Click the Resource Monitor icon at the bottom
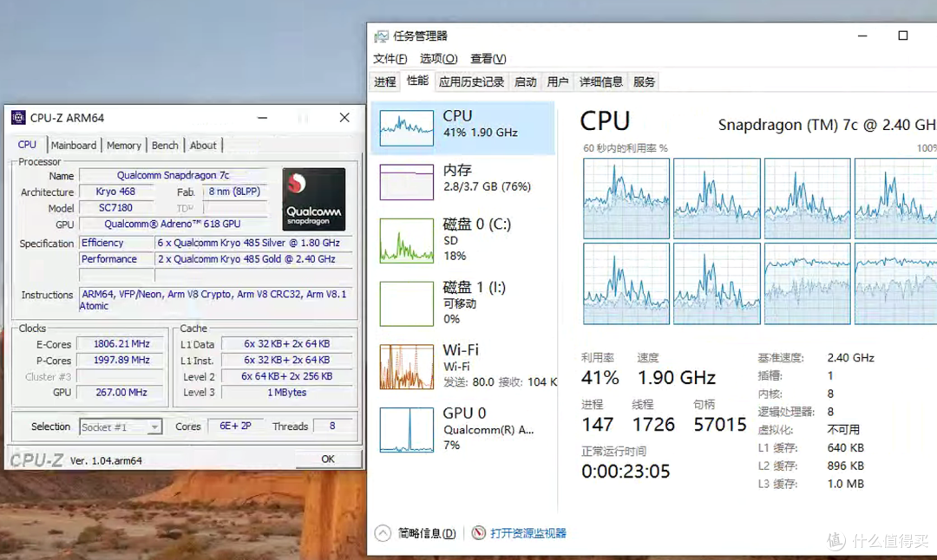Screen dimensions: 937x560 [x=478, y=532]
